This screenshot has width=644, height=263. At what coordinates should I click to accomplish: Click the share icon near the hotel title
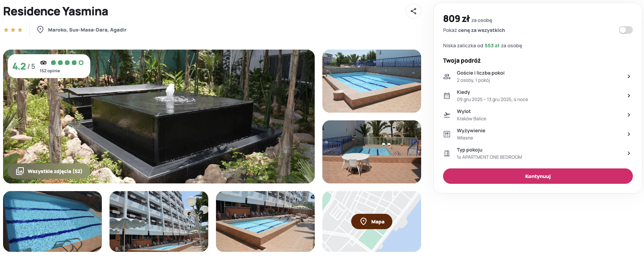[413, 11]
